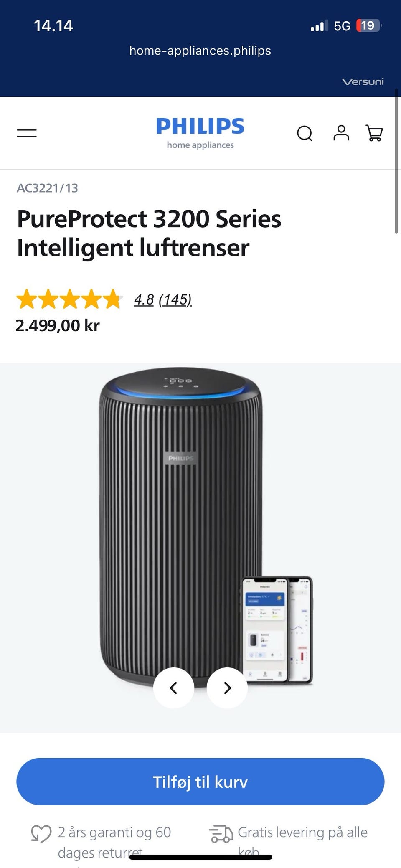Tap the home-appliances.philips address bar
Image resolution: width=401 pixels, height=868 pixels.
coord(200,51)
